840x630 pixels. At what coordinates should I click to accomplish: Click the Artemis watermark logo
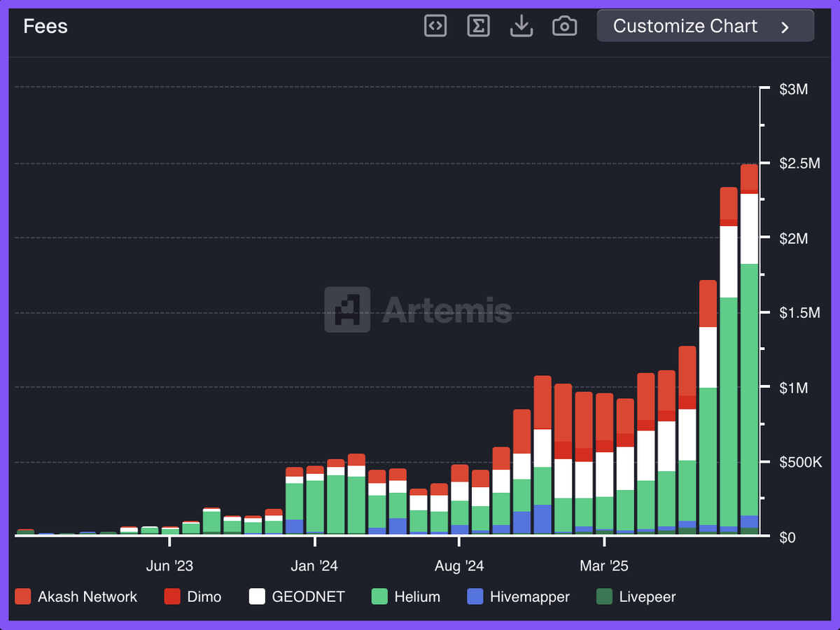pyautogui.click(x=418, y=309)
